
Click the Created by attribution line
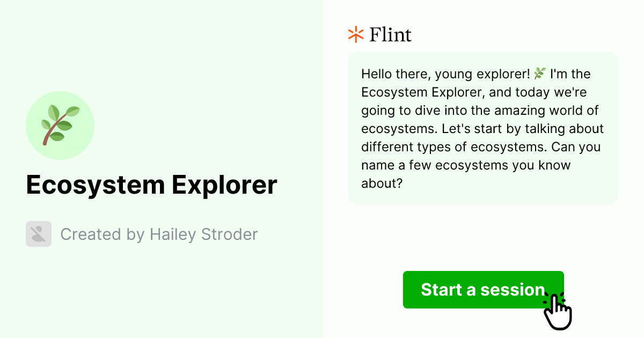(159, 234)
